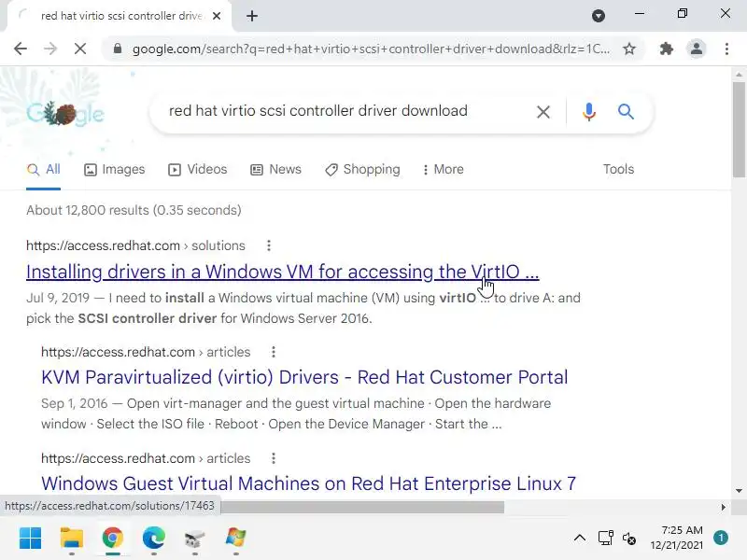Open the gray device taskbar app
747x560 pixels.
pos(194,539)
